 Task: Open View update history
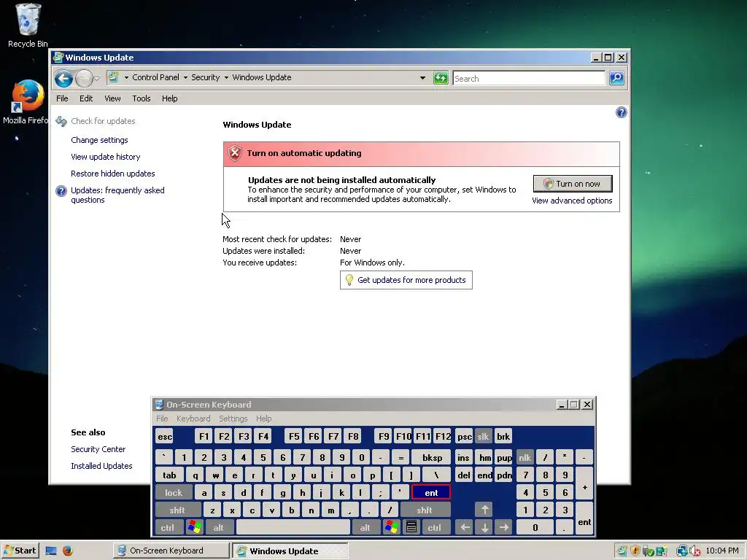click(106, 157)
